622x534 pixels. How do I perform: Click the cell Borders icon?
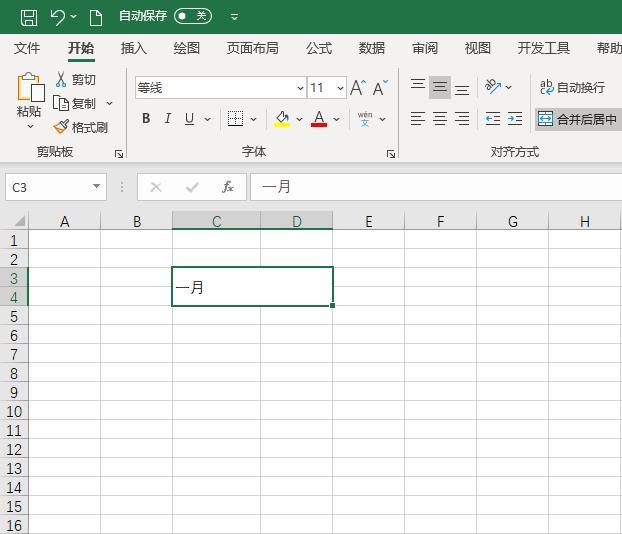(x=235, y=119)
